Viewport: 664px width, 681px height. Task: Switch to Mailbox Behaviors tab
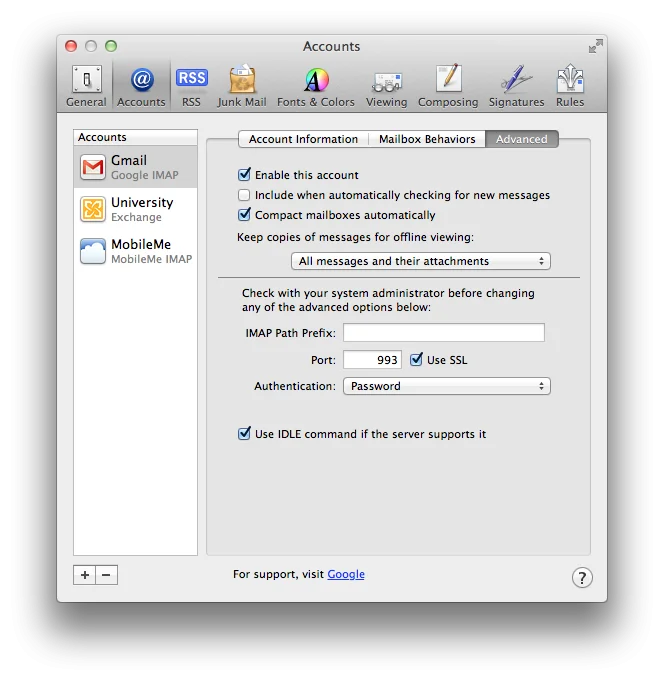[427, 139]
